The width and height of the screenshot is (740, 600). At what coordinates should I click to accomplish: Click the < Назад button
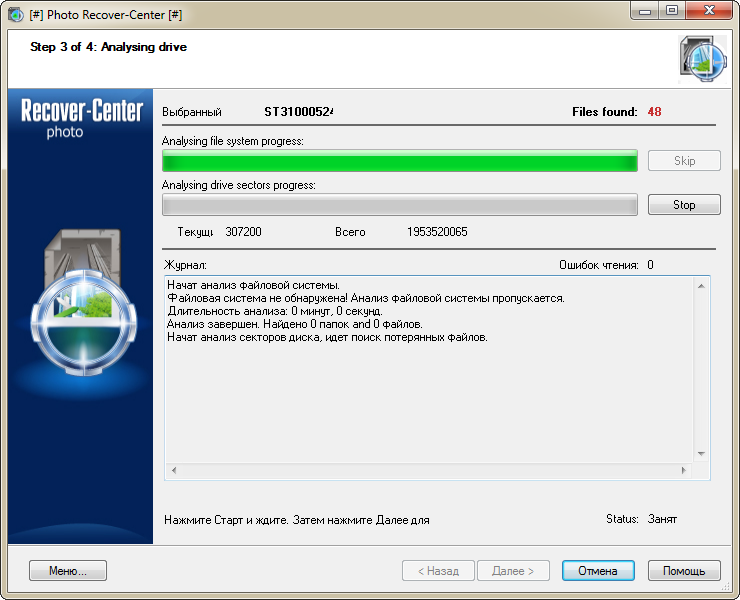pyautogui.click(x=438, y=571)
